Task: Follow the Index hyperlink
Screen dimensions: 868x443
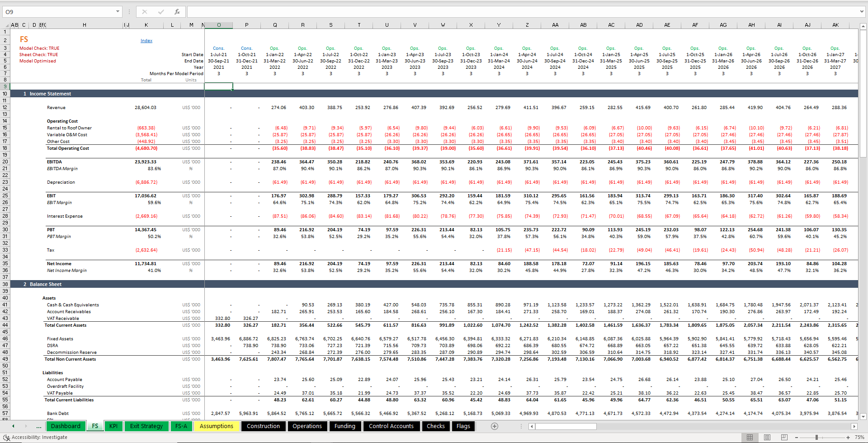Action: [x=146, y=41]
